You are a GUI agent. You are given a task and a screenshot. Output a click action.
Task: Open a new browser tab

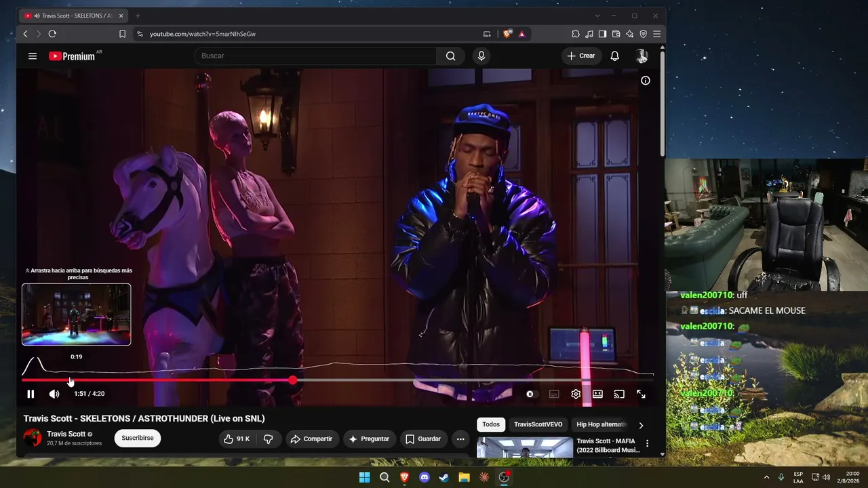pos(138,16)
